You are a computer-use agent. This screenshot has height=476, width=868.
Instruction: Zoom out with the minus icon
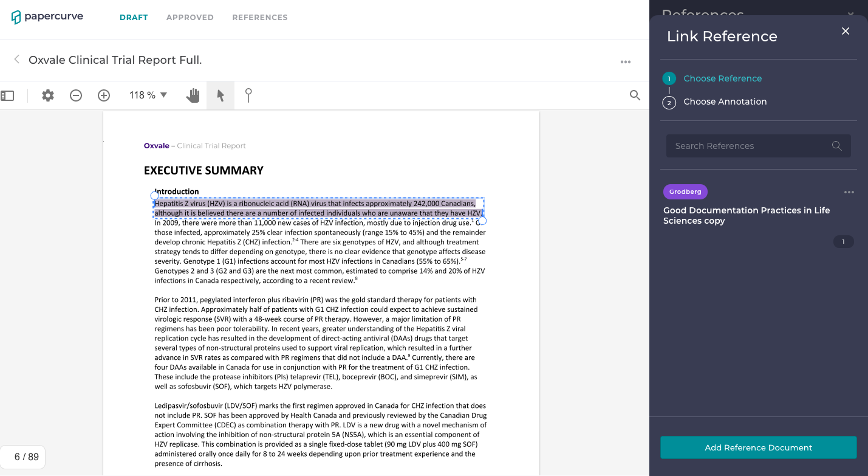click(76, 95)
